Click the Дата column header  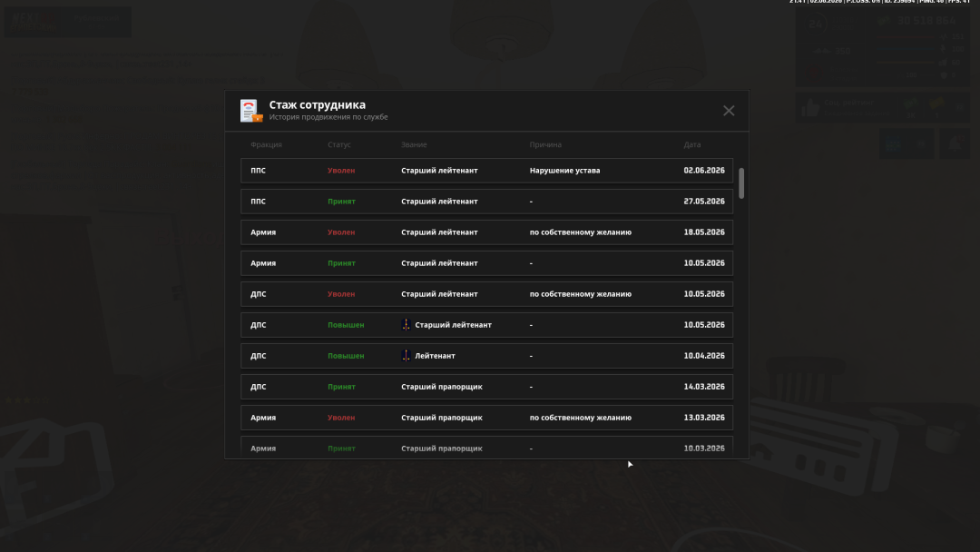point(691,144)
